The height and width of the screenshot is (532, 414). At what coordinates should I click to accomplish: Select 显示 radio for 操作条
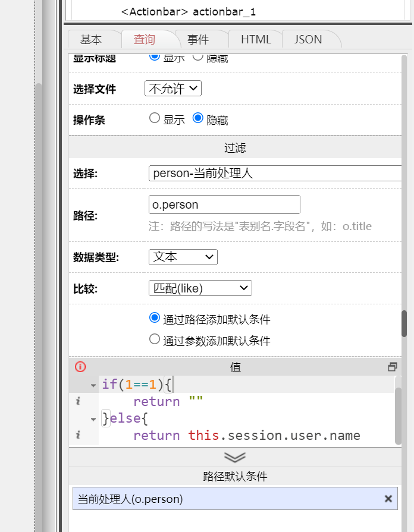pyautogui.click(x=155, y=118)
